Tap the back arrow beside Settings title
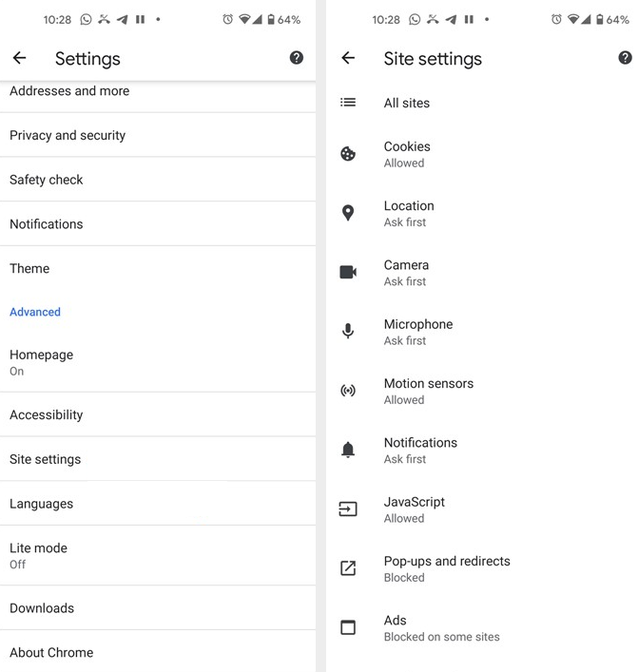Screen dimensions: 638x672 click(19, 58)
